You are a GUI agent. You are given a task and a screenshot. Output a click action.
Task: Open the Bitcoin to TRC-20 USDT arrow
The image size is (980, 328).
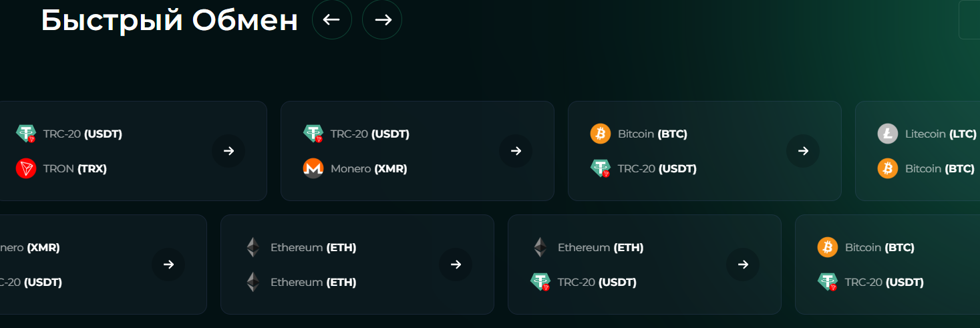click(803, 151)
